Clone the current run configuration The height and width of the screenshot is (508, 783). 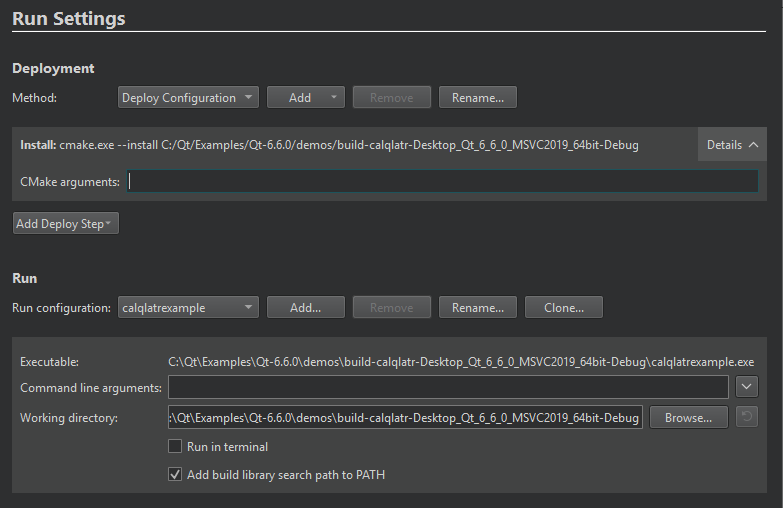pyautogui.click(x=563, y=308)
